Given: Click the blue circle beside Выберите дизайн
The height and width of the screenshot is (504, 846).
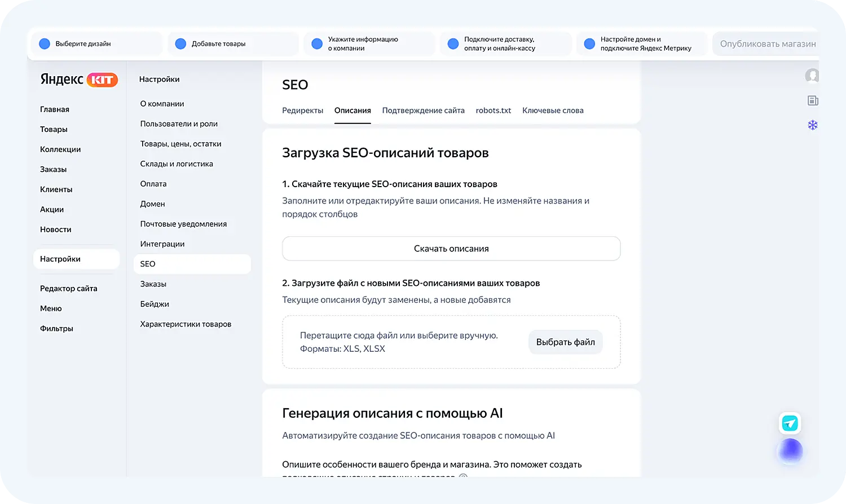Looking at the screenshot, I should pyautogui.click(x=45, y=44).
